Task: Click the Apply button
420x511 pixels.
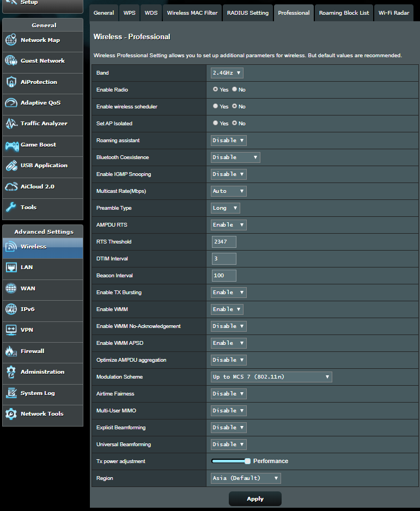Action: click(x=255, y=498)
